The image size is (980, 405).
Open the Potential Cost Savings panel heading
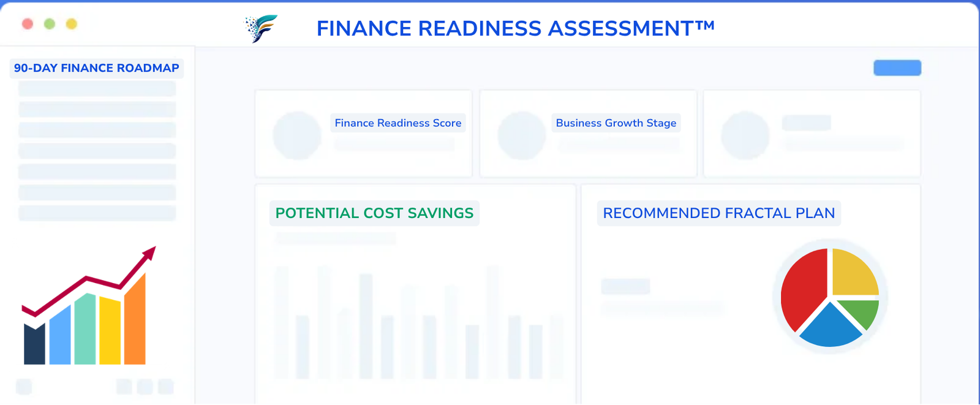tap(374, 213)
